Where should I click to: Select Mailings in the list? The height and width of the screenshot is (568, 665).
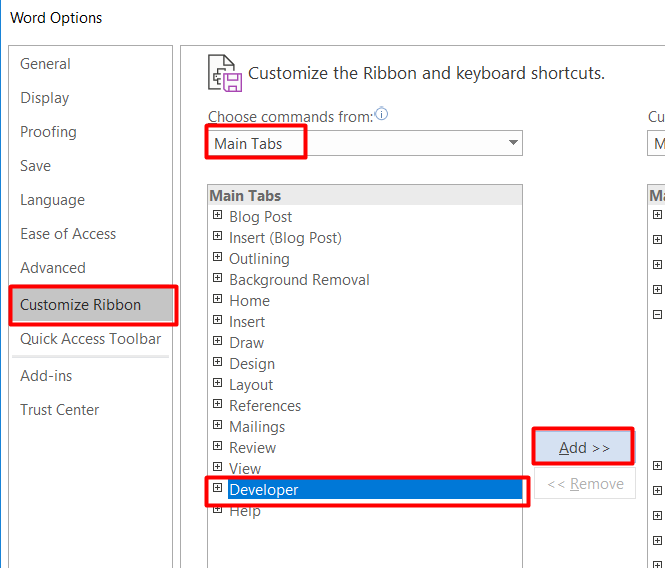click(257, 427)
